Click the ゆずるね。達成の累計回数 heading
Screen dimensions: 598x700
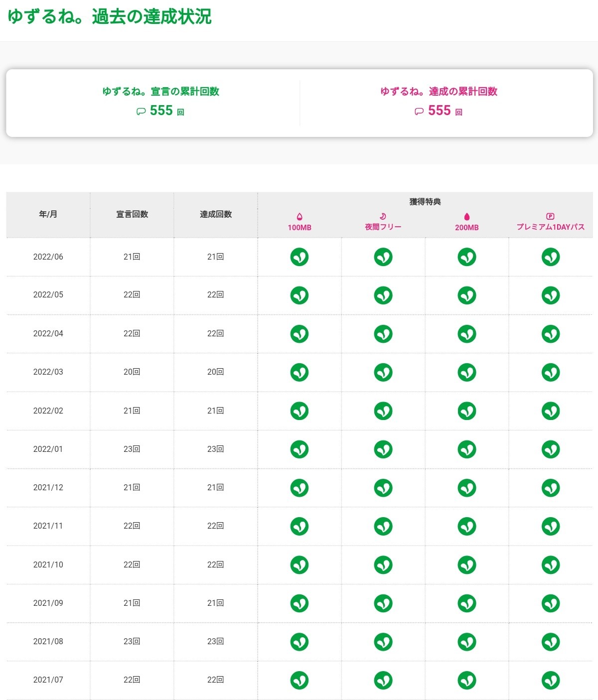[439, 91]
